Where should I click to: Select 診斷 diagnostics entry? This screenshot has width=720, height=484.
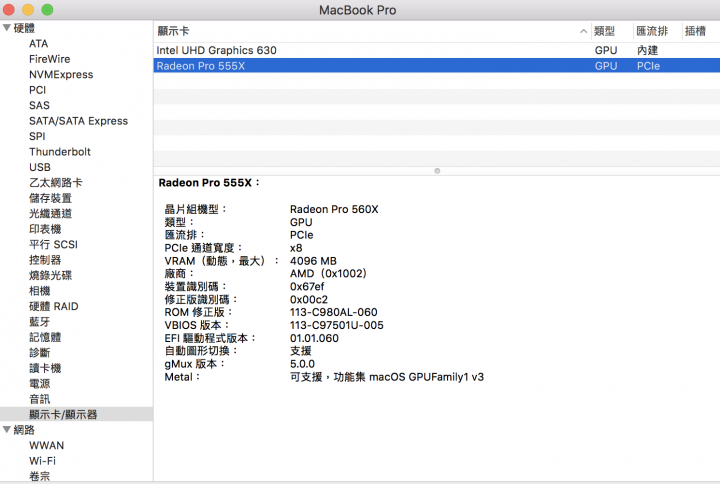click(40, 353)
